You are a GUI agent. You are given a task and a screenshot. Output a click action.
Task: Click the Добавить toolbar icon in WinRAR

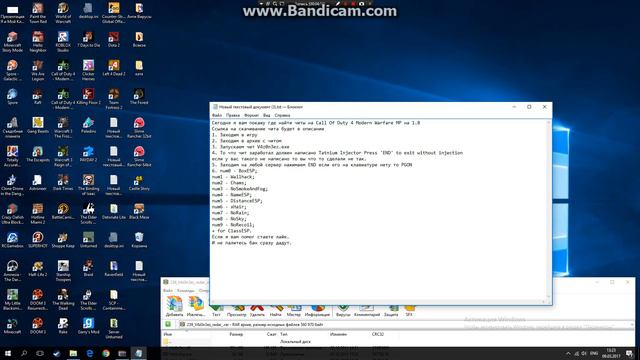[x=175, y=307]
